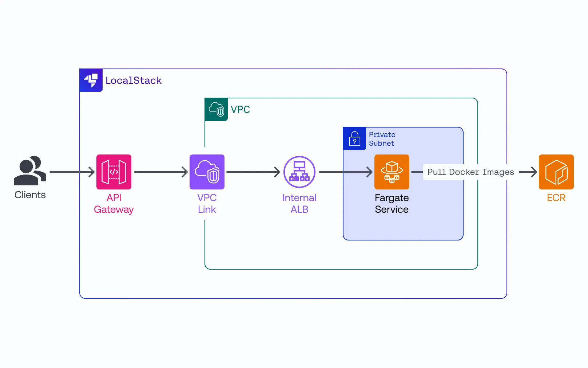Image resolution: width=588 pixels, height=368 pixels.
Task: Click the Internal ALB caption text
Action: pyautogui.click(x=299, y=204)
